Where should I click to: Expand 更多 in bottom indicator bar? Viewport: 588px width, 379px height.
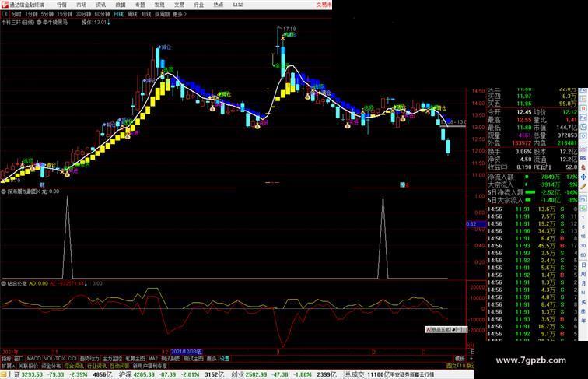point(212,359)
